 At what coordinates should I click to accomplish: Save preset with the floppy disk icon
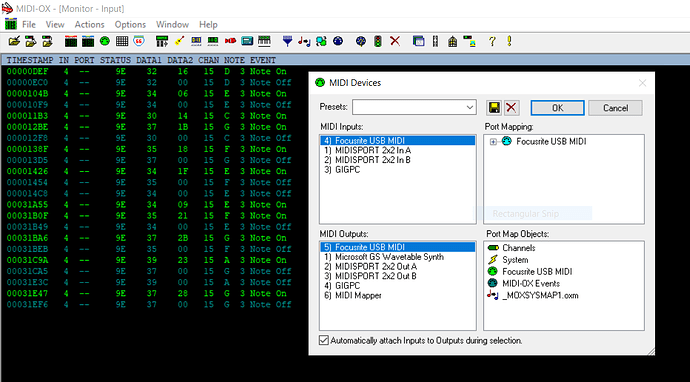pos(494,108)
